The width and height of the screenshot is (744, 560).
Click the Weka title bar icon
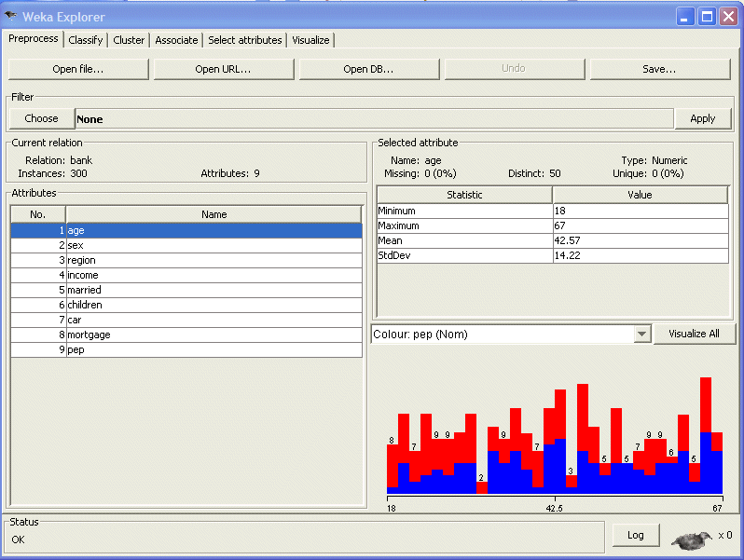11,16
